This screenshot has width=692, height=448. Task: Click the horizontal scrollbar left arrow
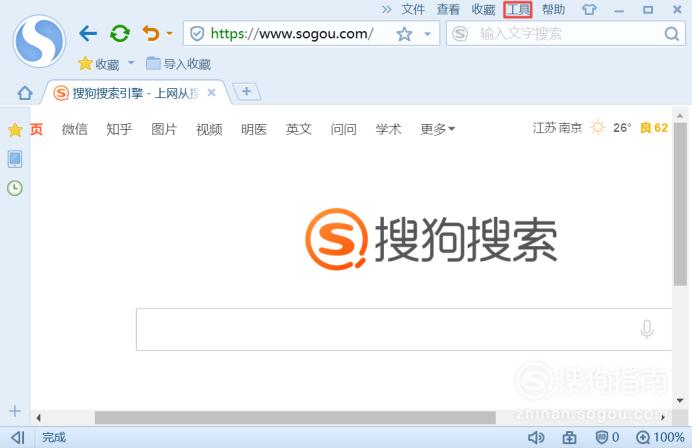(x=38, y=418)
